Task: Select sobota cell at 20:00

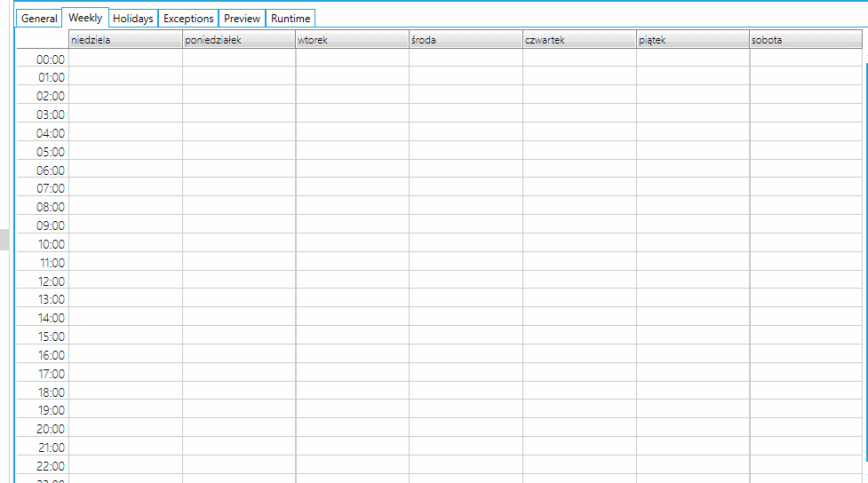Action: point(806,427)
